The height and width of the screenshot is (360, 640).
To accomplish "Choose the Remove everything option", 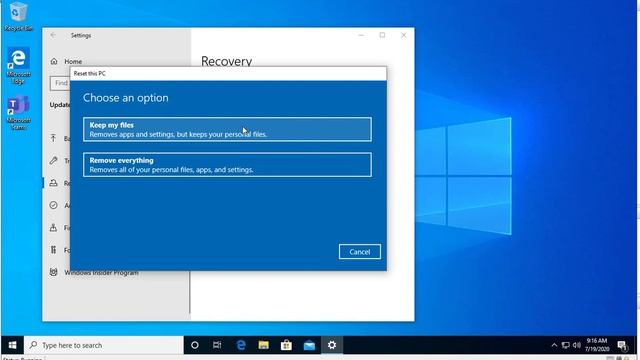I will coord(227,164).
